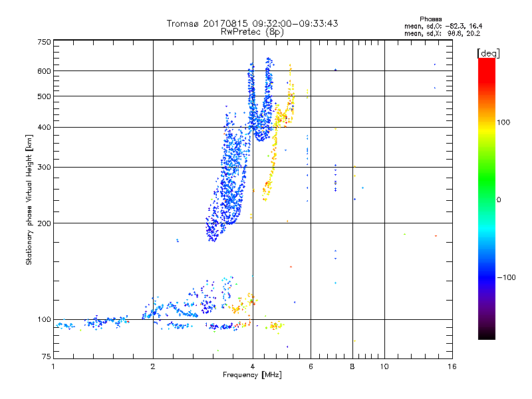Click the x-axis label '16'
Screen dimensions: 532x399
click(452, 366)
